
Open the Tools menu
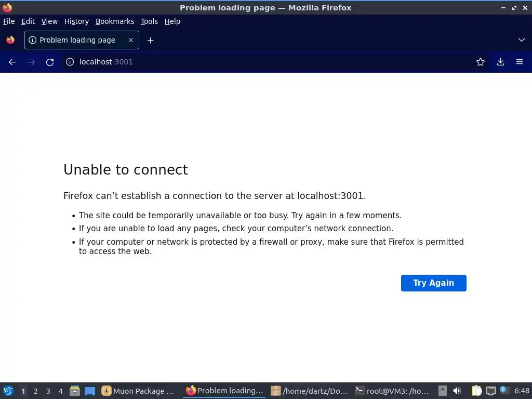point(149,21)
